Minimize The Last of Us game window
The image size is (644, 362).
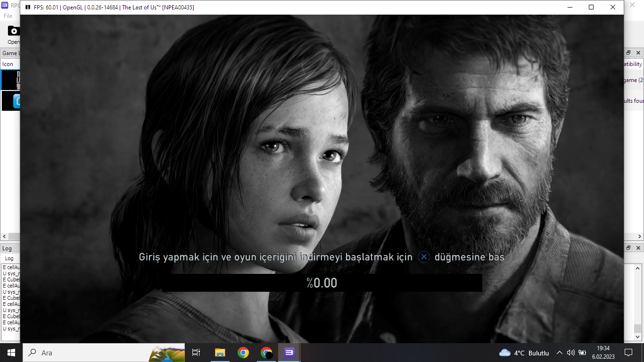point(570,7)
